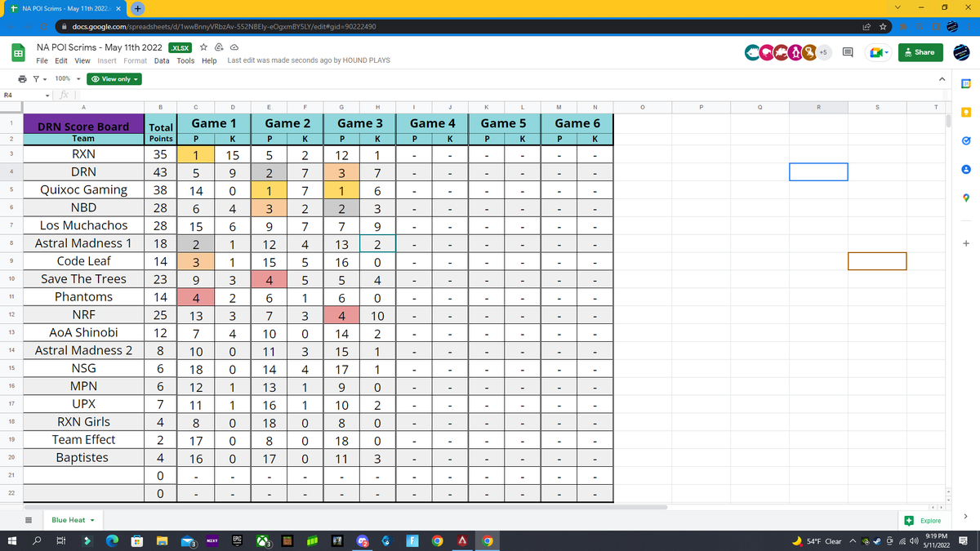Click the .XLSX file format badge
The width and height of the screenshot is (980, 551).
tap(181, 47)
